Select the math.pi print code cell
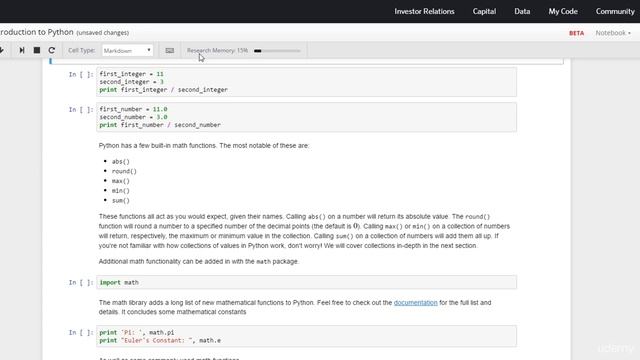The height and width of the screenshot is (360, 640). (x=307, y=336)
